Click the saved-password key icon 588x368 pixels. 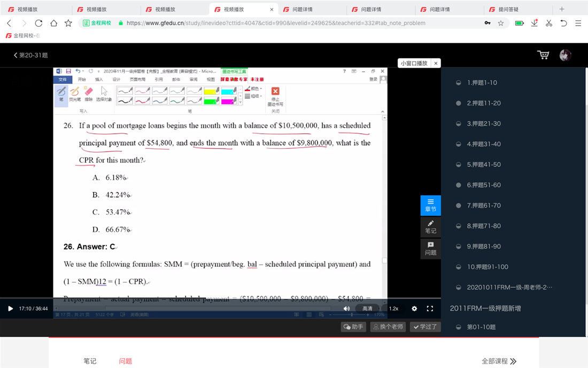[487, 23]
